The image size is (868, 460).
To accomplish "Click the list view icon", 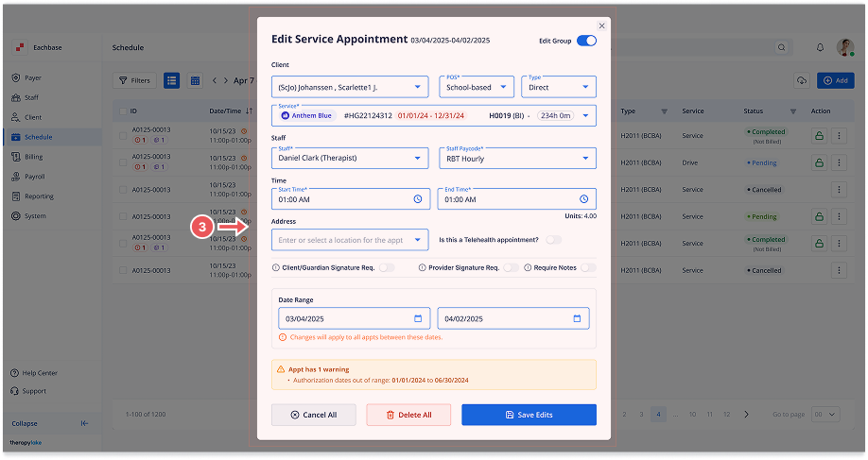I will click(x=172, y=81).
